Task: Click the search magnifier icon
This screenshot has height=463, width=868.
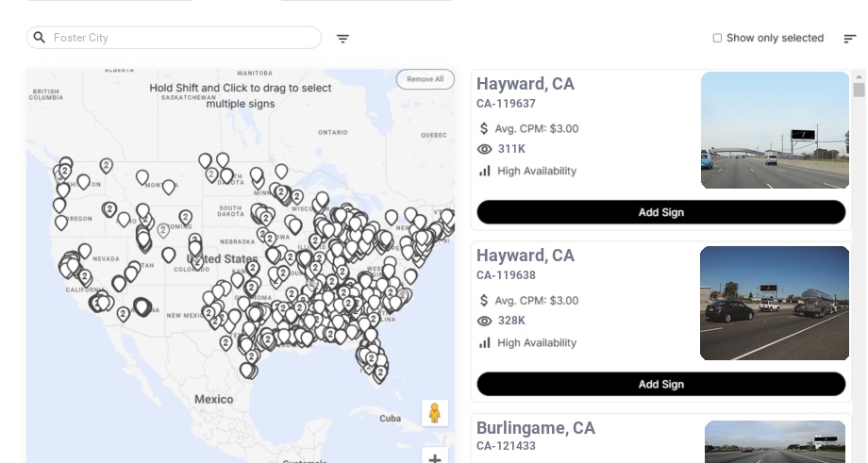Action: point(39,38)
